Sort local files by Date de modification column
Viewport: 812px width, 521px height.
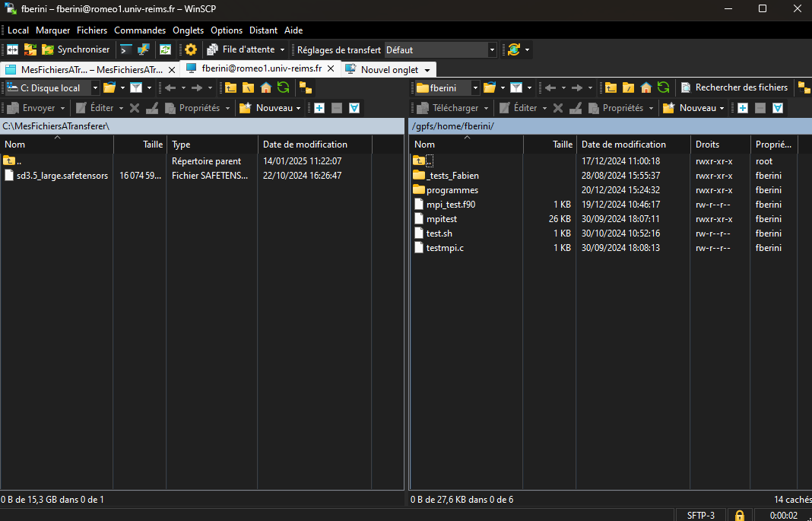(314, 145)
